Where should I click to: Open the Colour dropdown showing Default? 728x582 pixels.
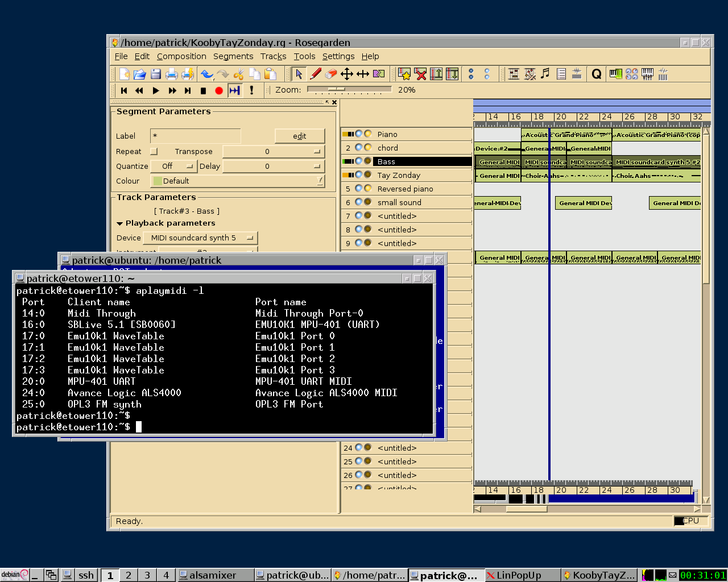tap(237, 181)
